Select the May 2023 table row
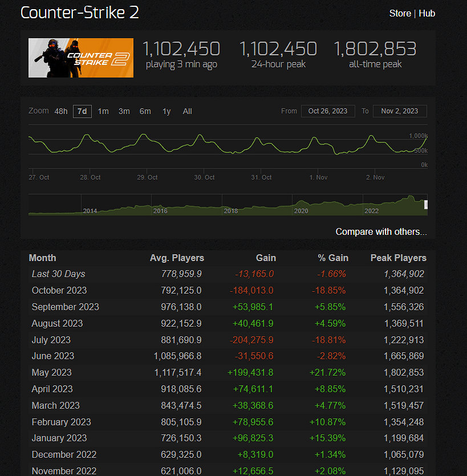 pos(228,372)
